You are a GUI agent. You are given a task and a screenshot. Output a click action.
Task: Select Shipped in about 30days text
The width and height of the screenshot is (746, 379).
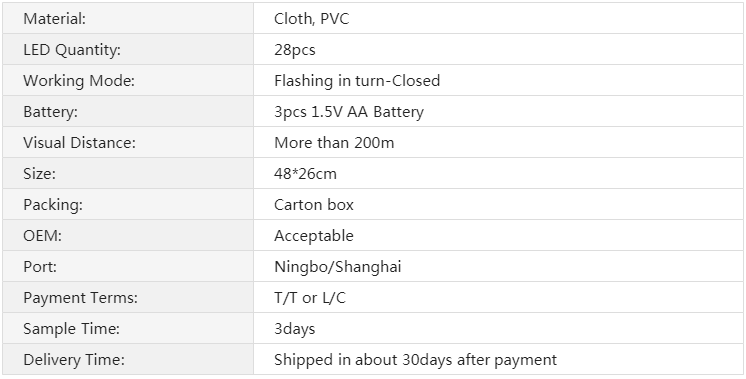point(363,360)
